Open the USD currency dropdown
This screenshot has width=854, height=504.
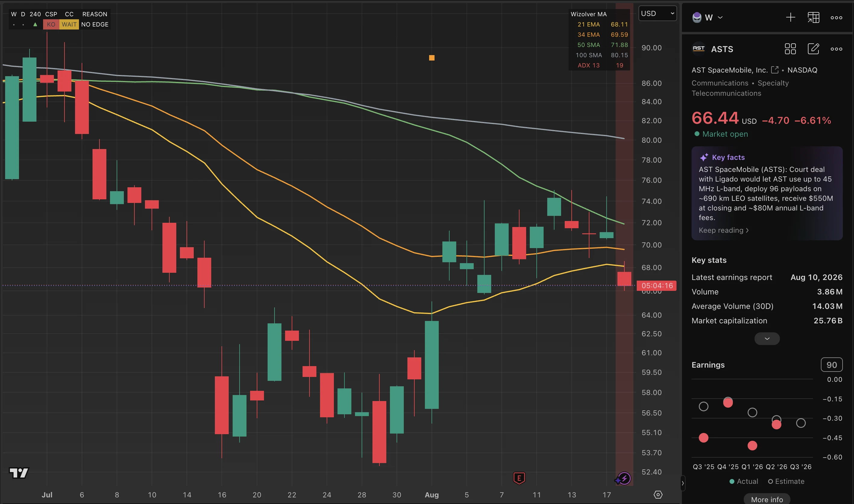coord(657,14)
